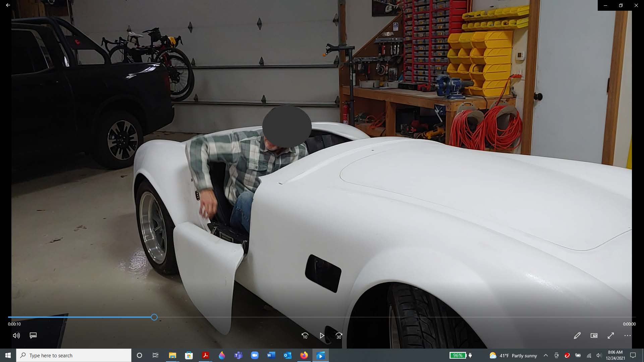Open the notification center
The width and height of the screenshot is (644, 362).
(633, 355)
